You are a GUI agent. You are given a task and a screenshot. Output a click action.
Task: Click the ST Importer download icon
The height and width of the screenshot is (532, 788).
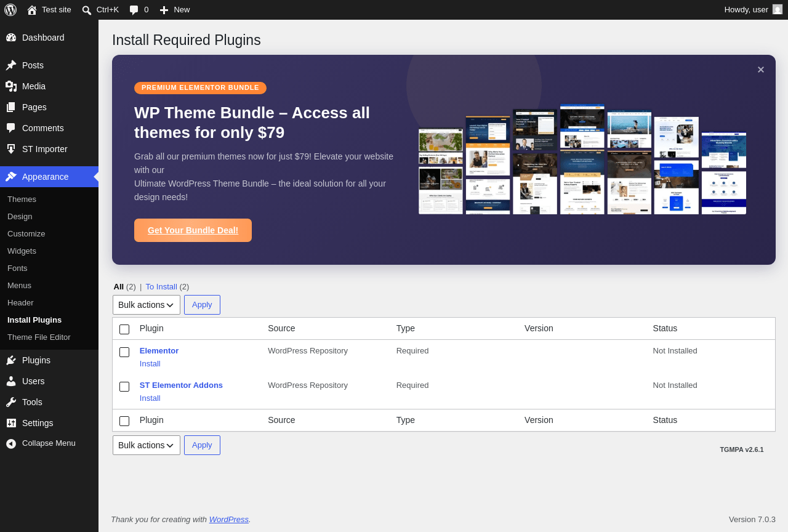point(11,149)
